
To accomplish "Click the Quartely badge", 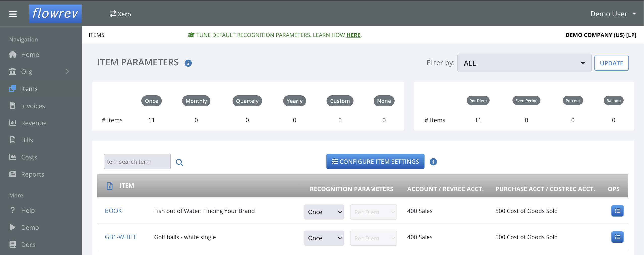I will click(247, 101).
